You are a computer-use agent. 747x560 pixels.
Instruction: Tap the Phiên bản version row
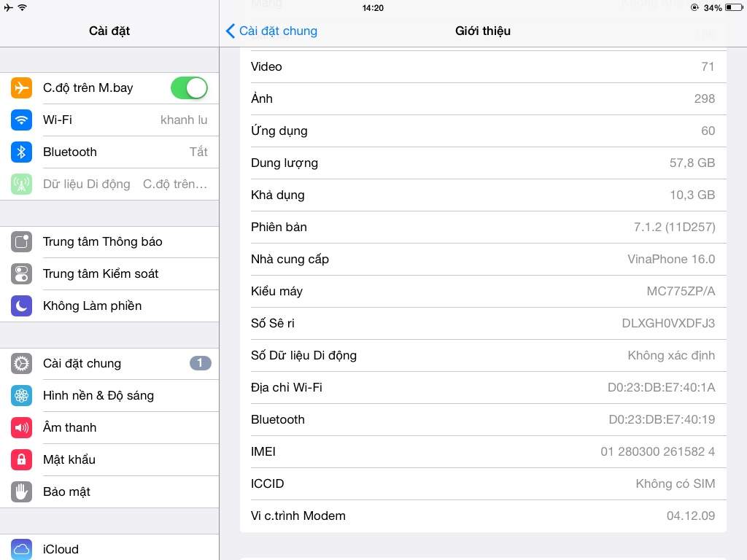pyautogui.click(x=483, y=227)
